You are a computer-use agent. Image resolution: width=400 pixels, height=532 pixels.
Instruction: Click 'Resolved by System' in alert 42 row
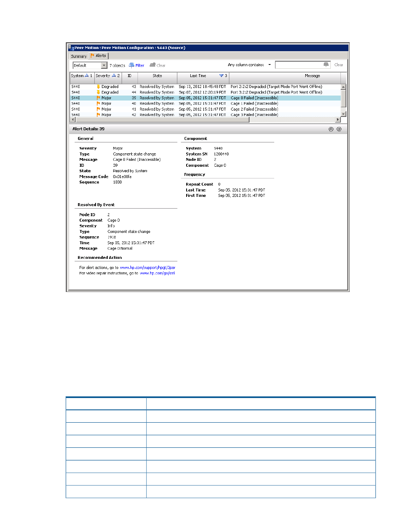pos(157,115)
